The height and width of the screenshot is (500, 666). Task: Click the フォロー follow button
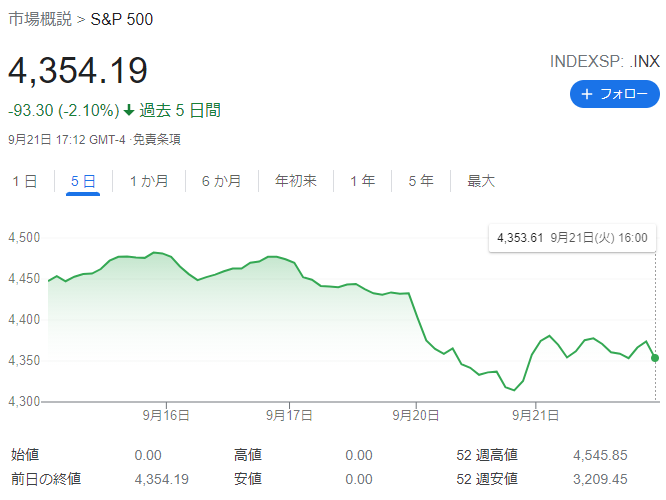point(614,94)
